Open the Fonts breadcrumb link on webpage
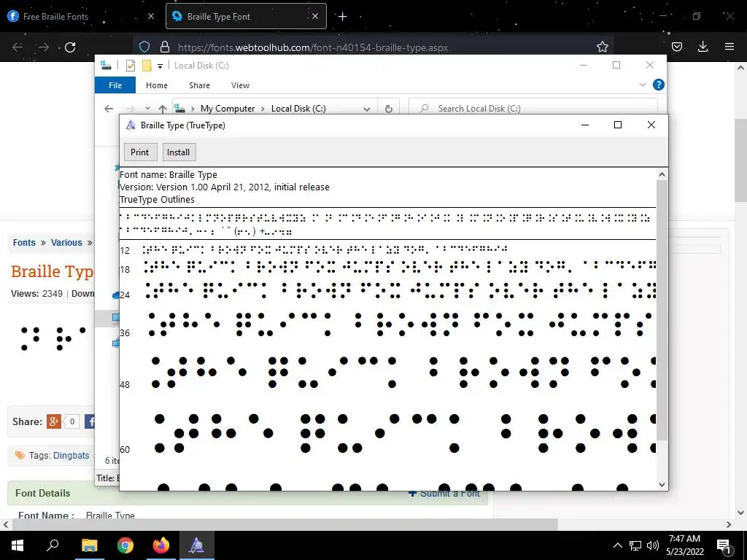747x560 pixels. 24,242
